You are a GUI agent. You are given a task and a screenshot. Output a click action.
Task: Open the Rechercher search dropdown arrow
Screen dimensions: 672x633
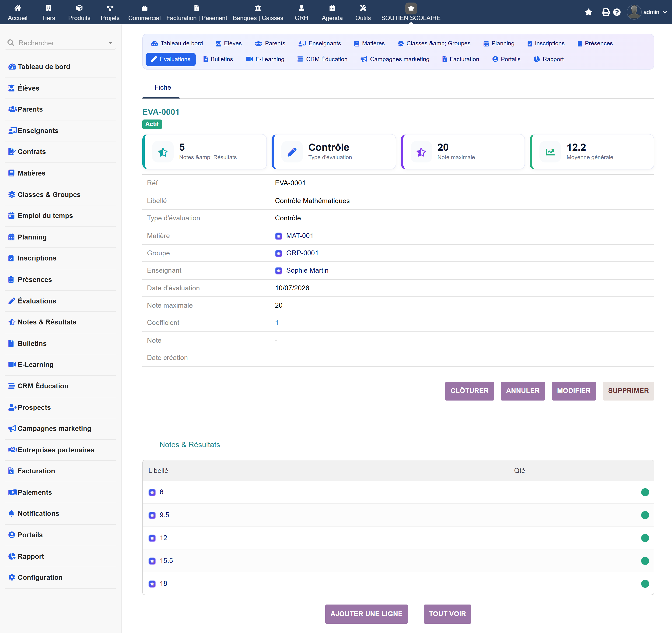pos(111,43)
